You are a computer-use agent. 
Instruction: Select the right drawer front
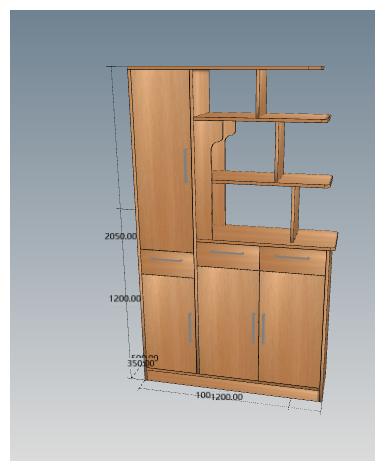293,261
